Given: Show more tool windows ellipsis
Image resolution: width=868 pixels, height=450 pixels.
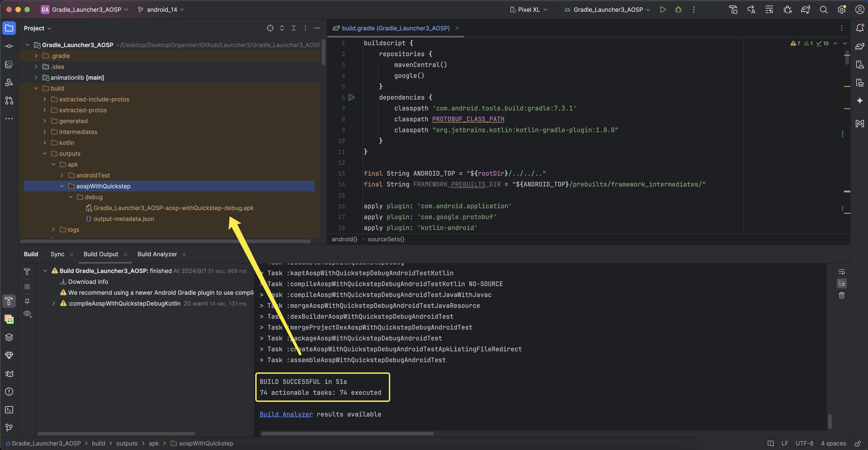Looking at the screenshot, I should coord(9,119).
